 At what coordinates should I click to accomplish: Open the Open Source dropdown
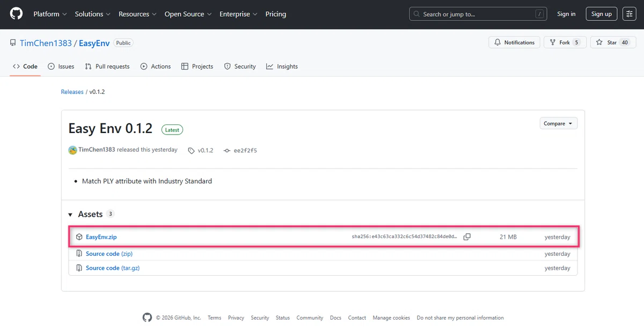tap(188, 14)
